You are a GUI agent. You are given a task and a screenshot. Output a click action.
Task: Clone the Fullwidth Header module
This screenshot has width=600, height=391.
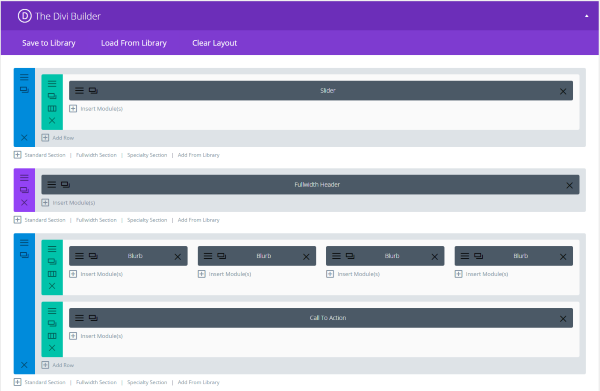tap(65, 185)
